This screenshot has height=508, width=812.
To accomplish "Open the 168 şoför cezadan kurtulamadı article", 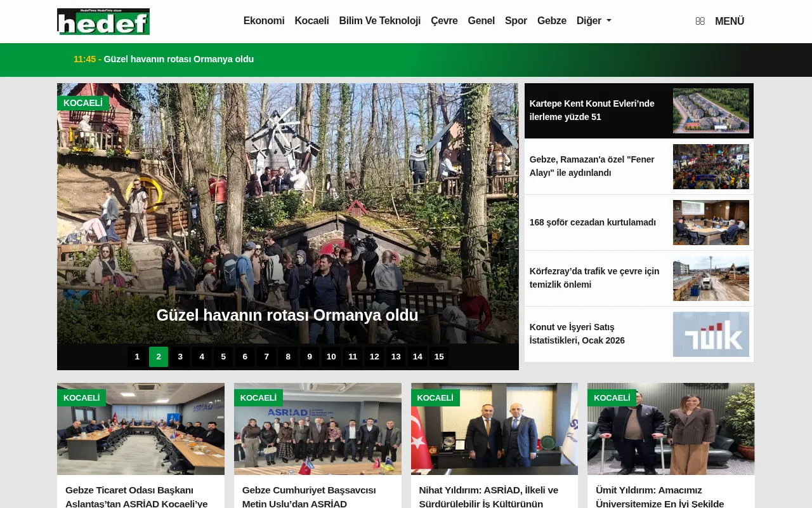I will 593,222.
